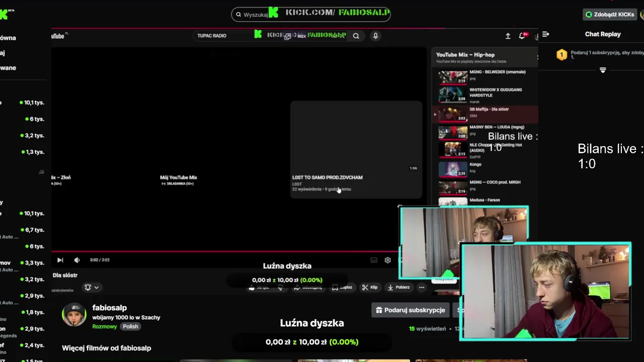Click the YouTube search magnifier icon
Screen dimensions: 644x362
[x=356, y=36]
